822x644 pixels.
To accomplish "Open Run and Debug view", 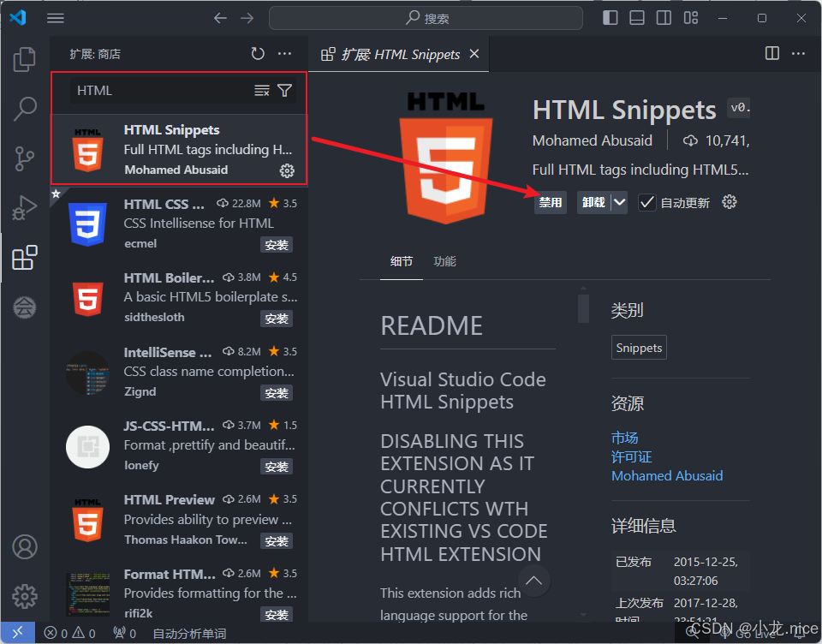I will (24, 208).
